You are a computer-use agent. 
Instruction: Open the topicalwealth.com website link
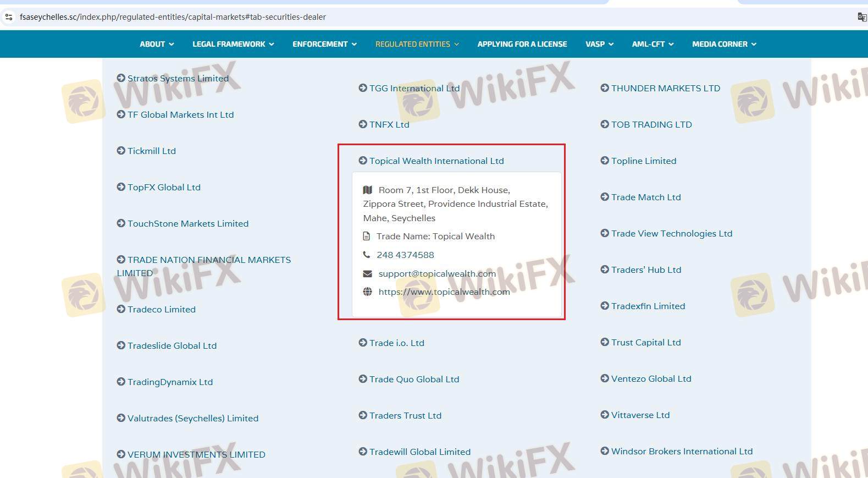click(x=444, y=292)
